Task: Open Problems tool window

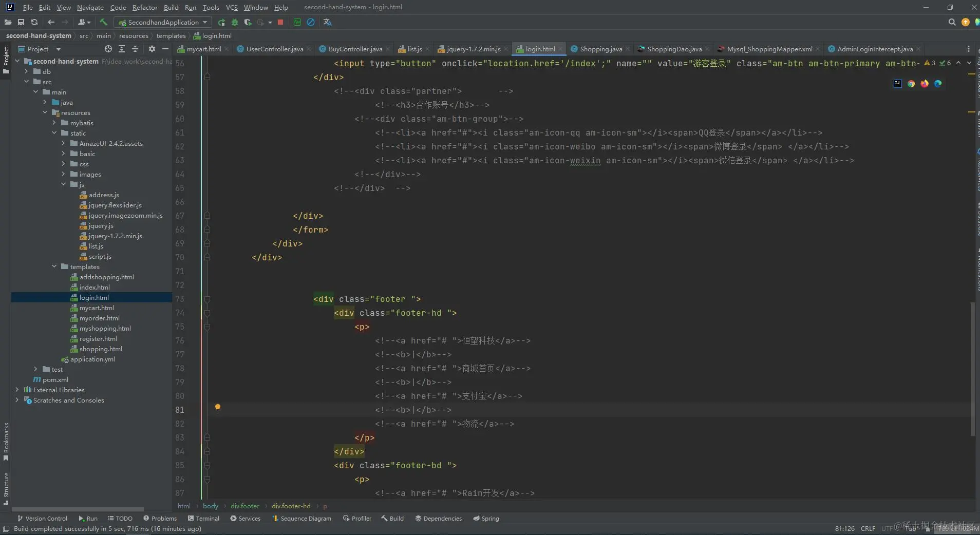Action: (160, 519)
